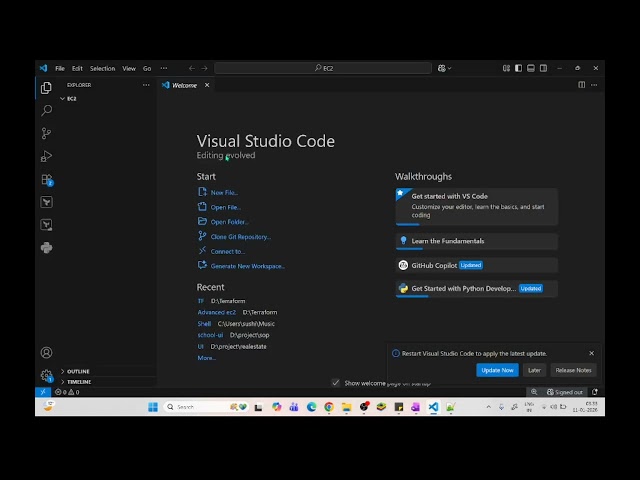
Task: Open Windows Start button on taskbar
Action: pos(153,407)
